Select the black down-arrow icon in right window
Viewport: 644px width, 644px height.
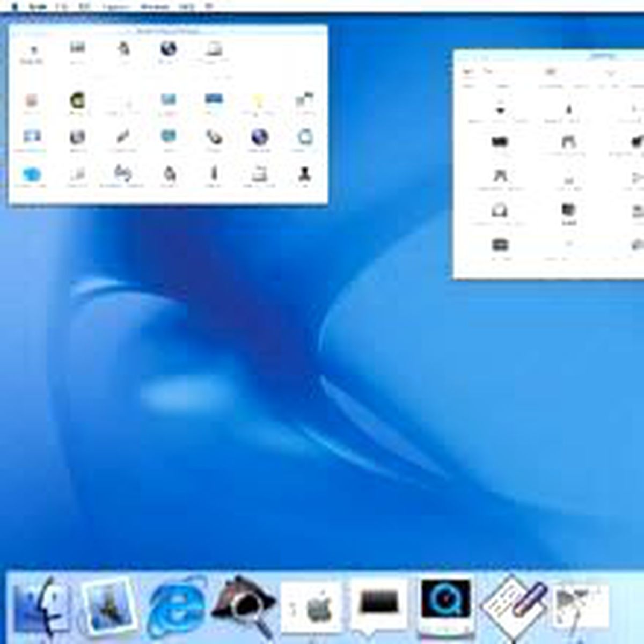pyautogui.click(x=500, y=110)
